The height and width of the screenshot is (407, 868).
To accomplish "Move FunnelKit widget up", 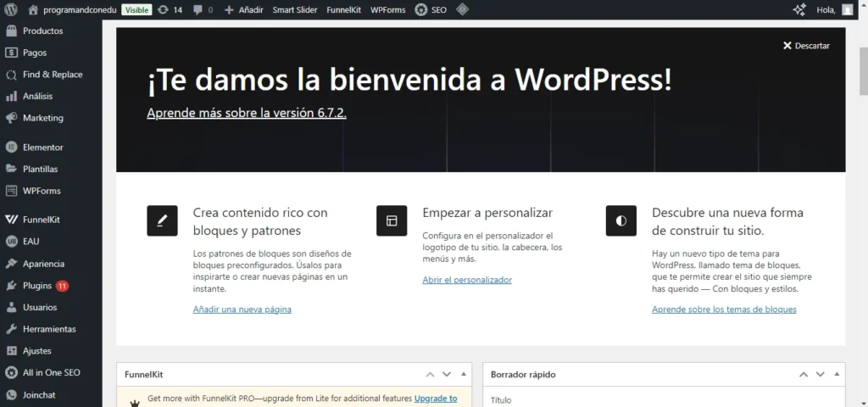I will click(430, 374).
